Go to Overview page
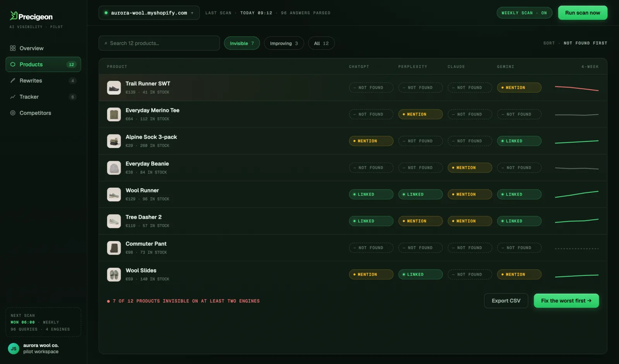 (x=43, y=48)
